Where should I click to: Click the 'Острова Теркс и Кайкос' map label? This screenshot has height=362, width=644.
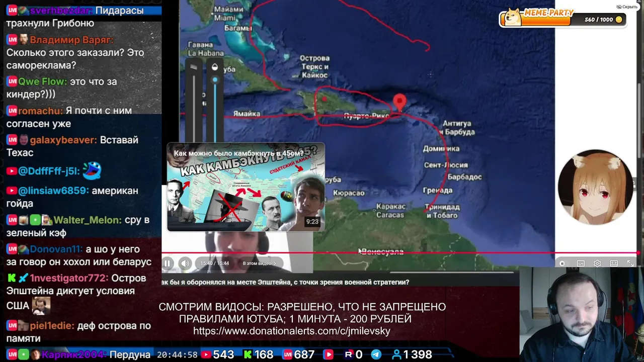pos(314,67)
